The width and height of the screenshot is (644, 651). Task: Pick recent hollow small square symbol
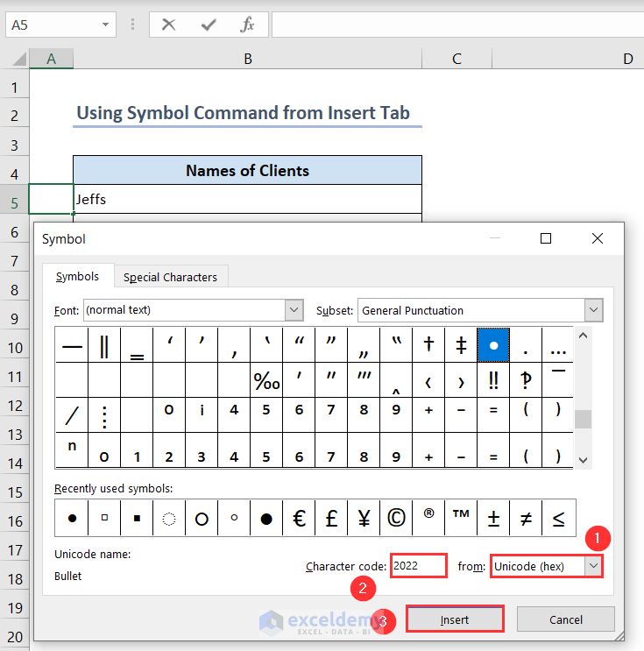pos(104,518)
